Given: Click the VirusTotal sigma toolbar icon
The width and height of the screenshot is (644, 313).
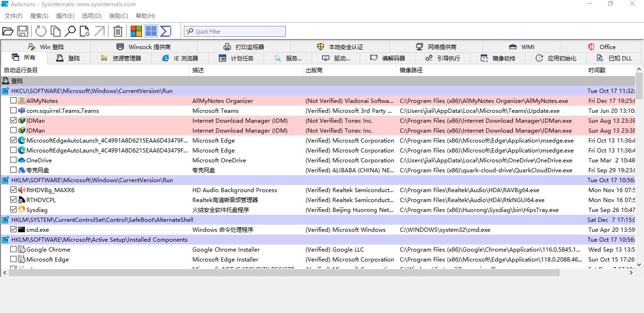Looking at the screenshot, I should pyautogui.click(x=165, y=32).
